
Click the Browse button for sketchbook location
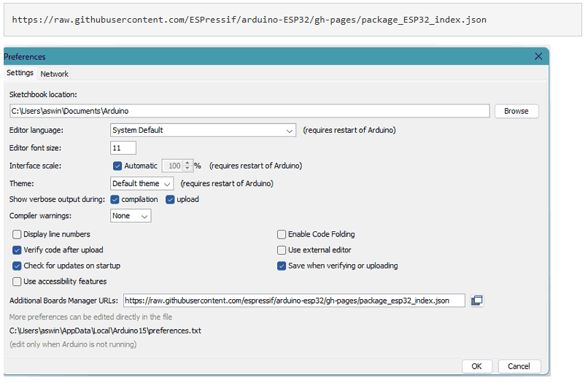pyautogui.click(x=516, y=111)
